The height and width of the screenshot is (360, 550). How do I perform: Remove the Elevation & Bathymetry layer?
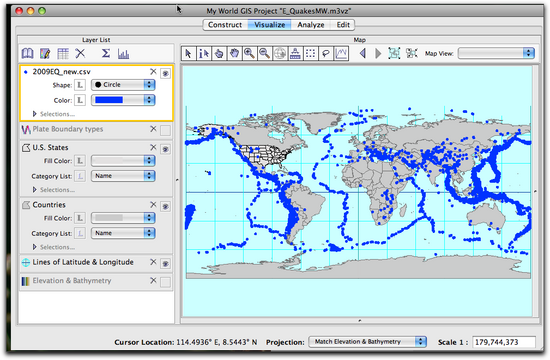153,280
